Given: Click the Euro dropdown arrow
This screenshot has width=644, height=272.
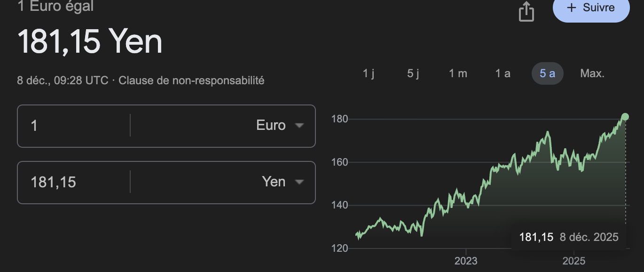Looking at the screenshot, I should pos(299,126).
